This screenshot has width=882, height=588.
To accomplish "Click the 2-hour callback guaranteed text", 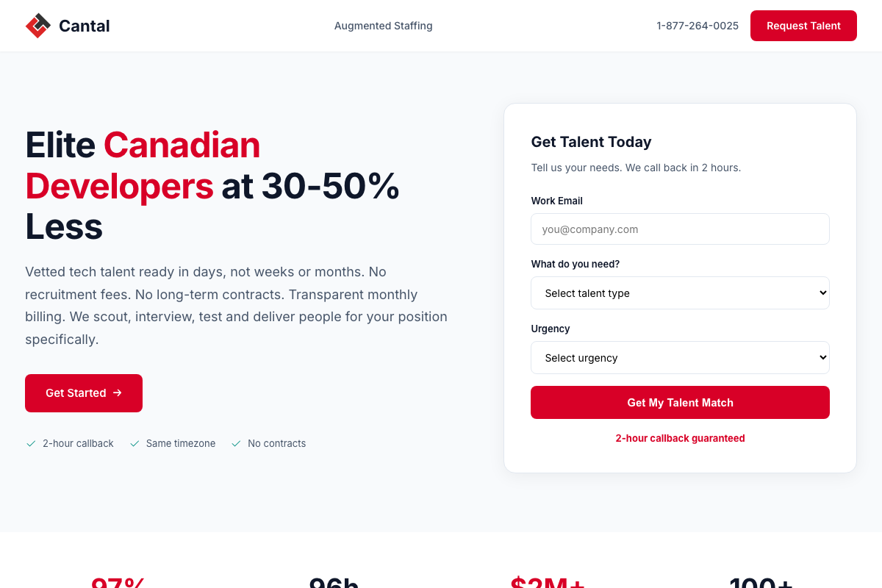I will pyautogui.click(x=680, y=438).
